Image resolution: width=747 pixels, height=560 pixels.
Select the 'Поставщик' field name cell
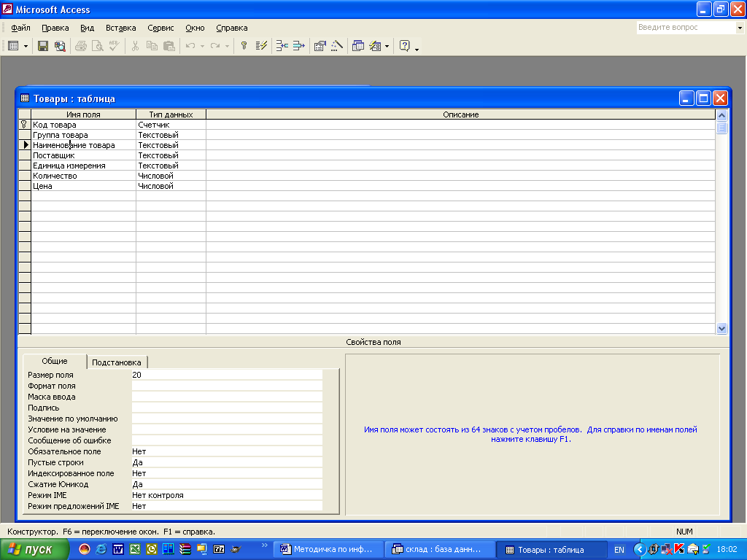[x=83, y=155]
